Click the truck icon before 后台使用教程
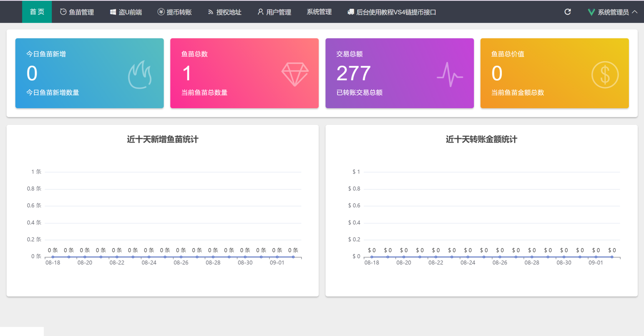644x336 pixels. [351, 12]
